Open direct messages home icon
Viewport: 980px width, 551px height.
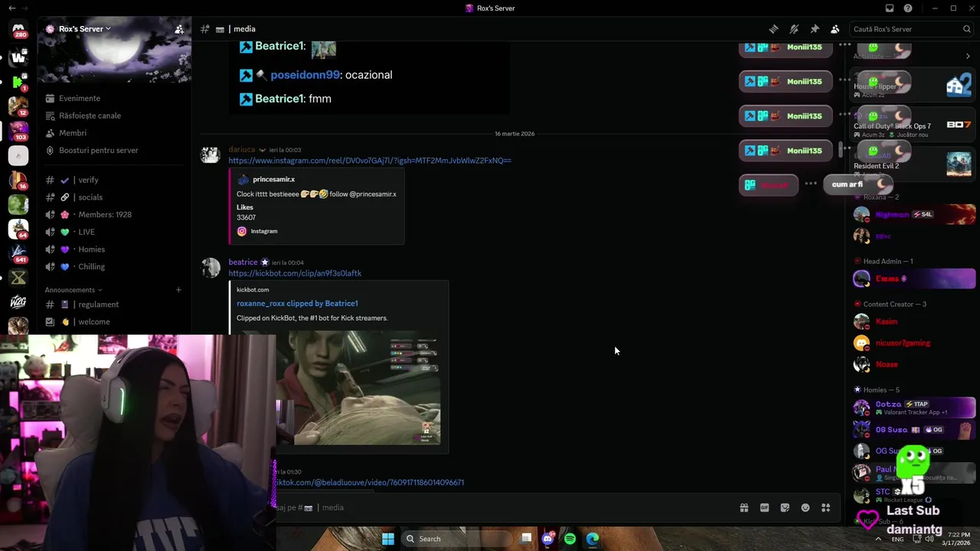coord(18,28)
